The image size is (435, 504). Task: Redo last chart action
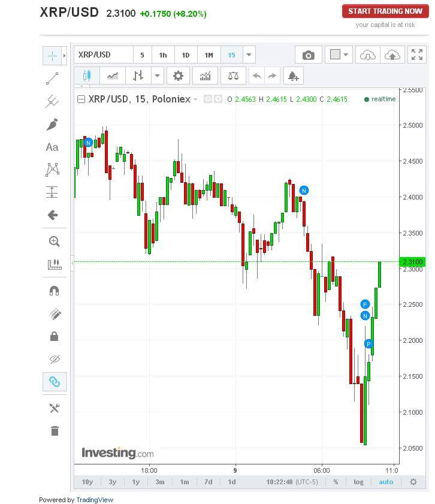coord(272,76)
